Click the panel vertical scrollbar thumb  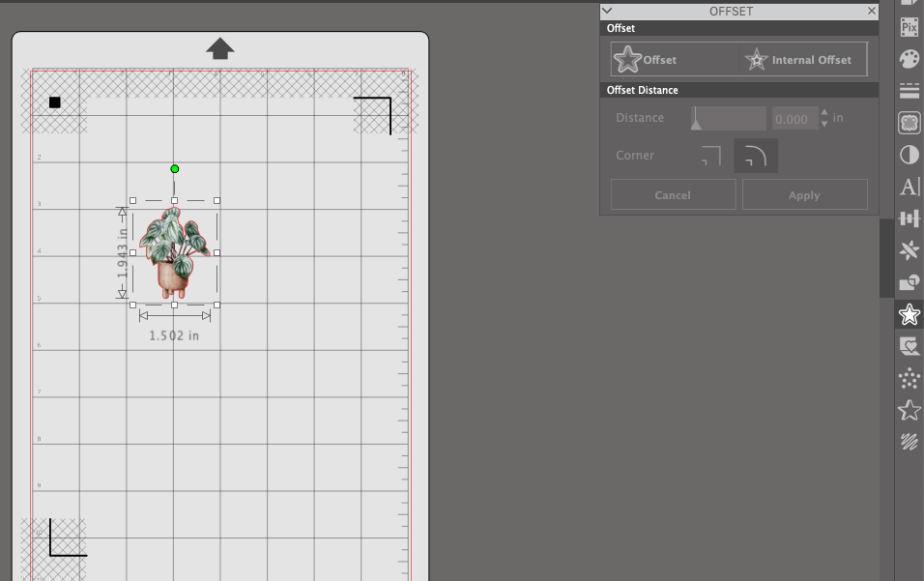click(x=887, y=258)
